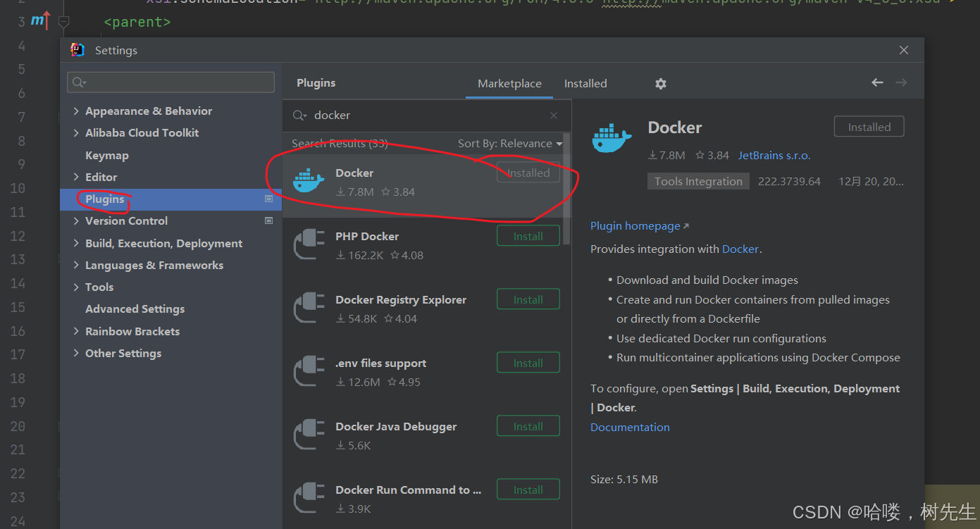
Task: Expand the Editor settings node
Action: 76,178
